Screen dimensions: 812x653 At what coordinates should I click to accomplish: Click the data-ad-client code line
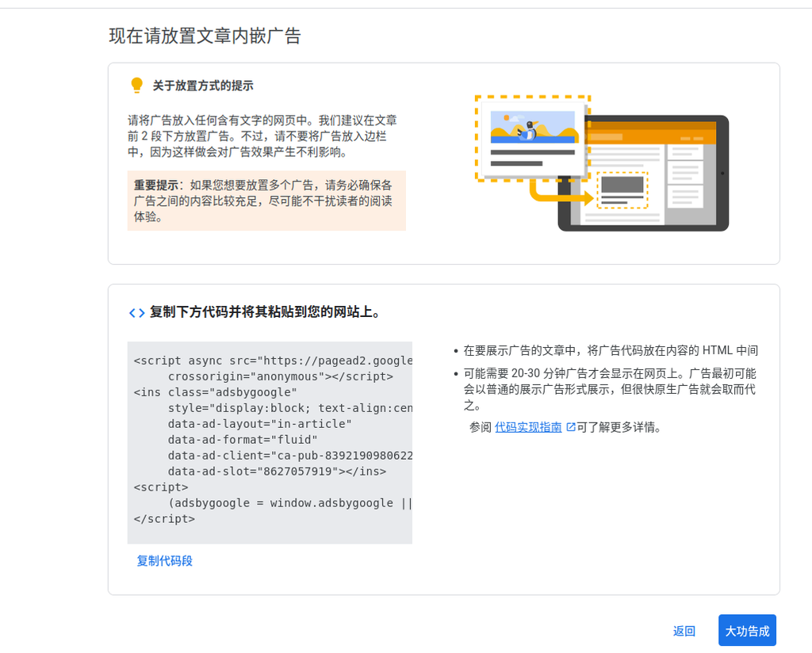point(290,456)
